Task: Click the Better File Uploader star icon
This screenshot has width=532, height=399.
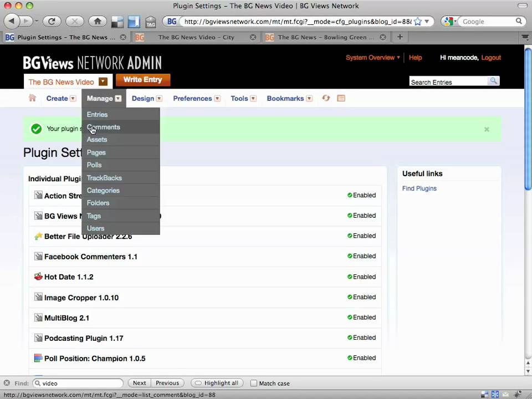Action: (x=38, y=236)
